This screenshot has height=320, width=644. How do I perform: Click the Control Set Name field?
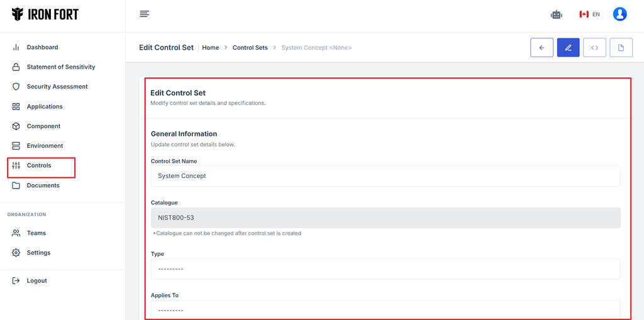385,176
